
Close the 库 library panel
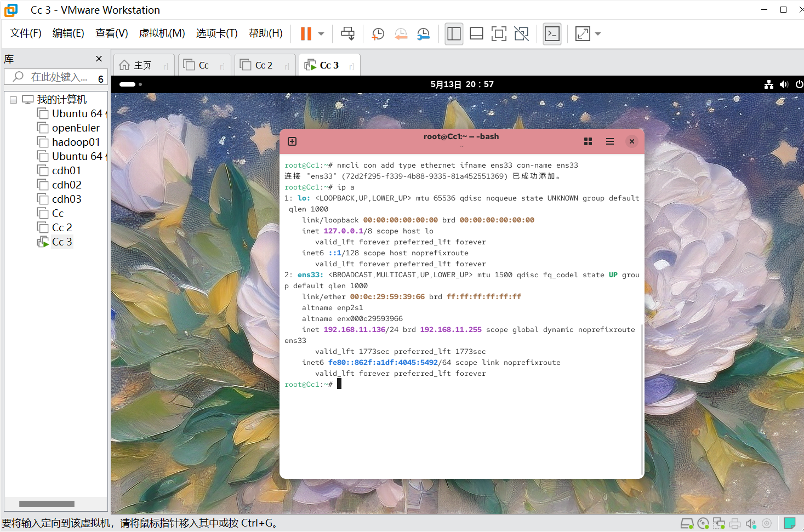[99, 59]
